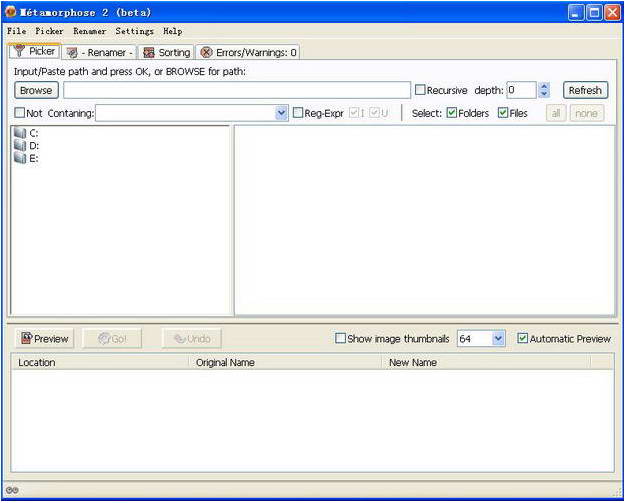Click the Undo button

pos(192,339)
